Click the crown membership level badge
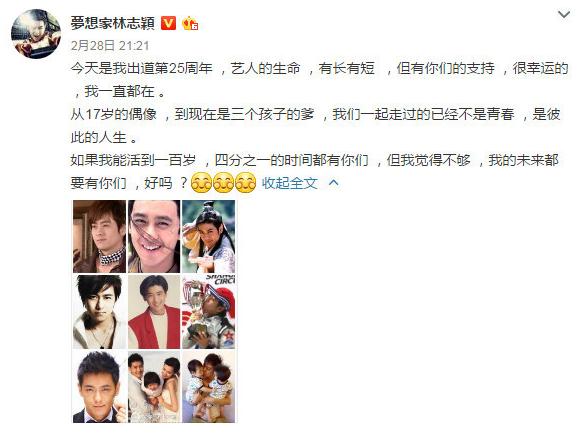Screen dimensions: 584x442 coord(190,23)
